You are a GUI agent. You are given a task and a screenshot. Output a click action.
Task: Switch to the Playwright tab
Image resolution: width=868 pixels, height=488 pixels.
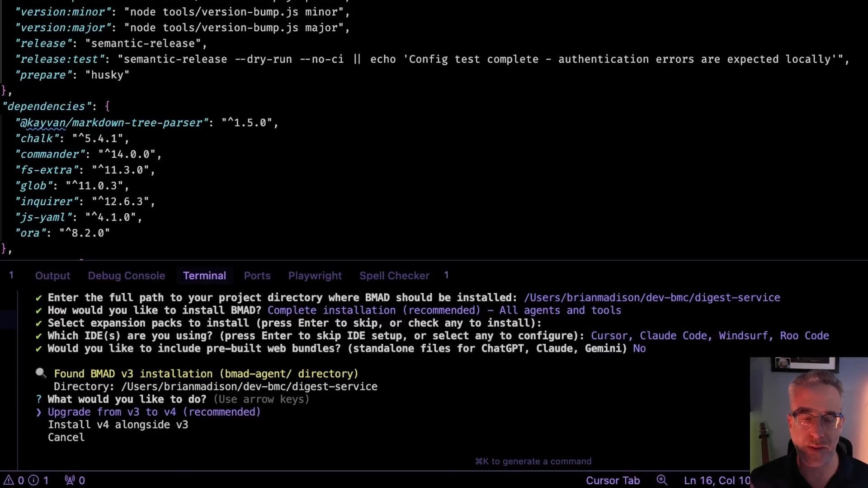(315, 276)
